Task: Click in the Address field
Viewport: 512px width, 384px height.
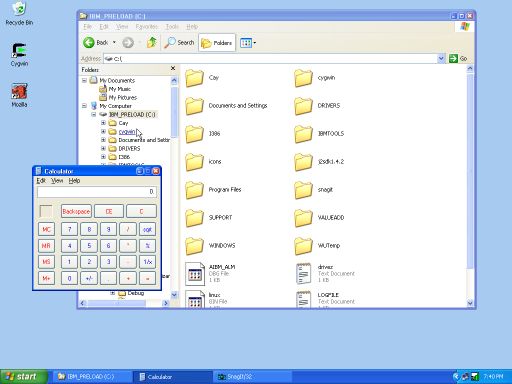Action: pos(270,59)
